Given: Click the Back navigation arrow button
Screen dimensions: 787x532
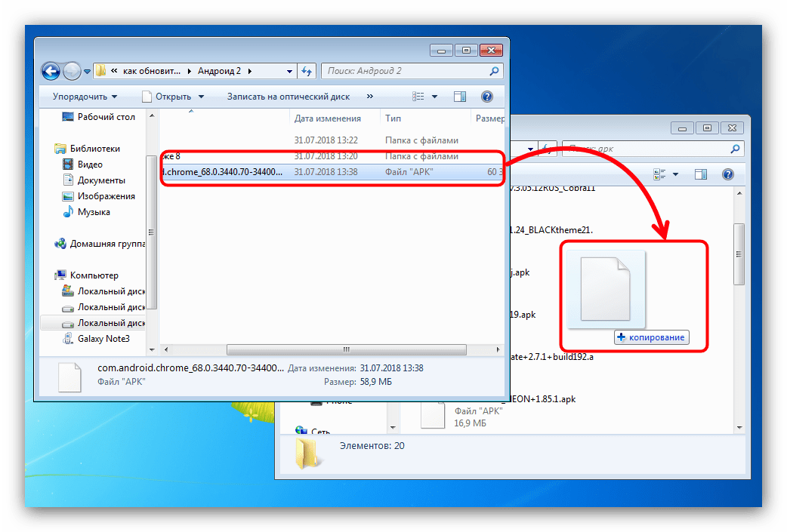Looking at the screenshot, I should coord(51,71).
